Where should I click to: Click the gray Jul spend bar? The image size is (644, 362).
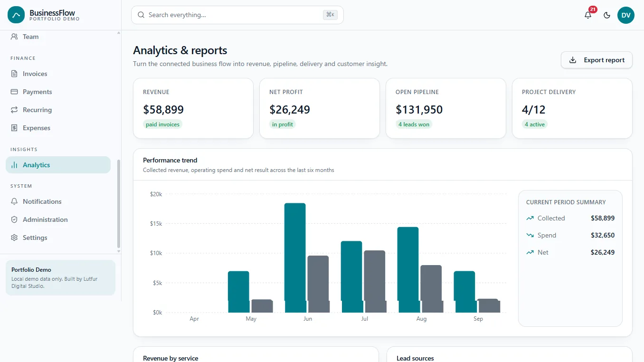pos(375,281)
